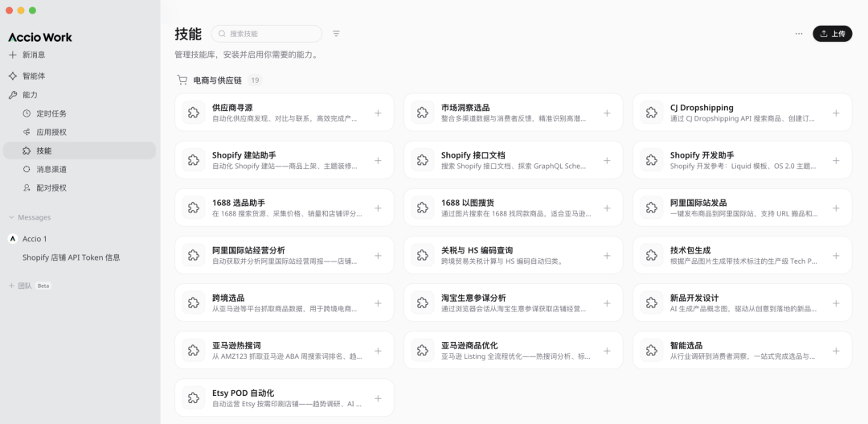The image size is (868, 424).
Task: Add the CJ Dropshipping skill with plus
Action: point(836,113)
